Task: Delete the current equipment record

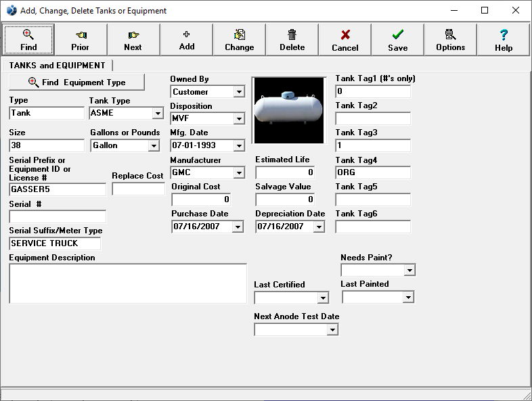Action: pyautogui.click(x=292, y=40)
